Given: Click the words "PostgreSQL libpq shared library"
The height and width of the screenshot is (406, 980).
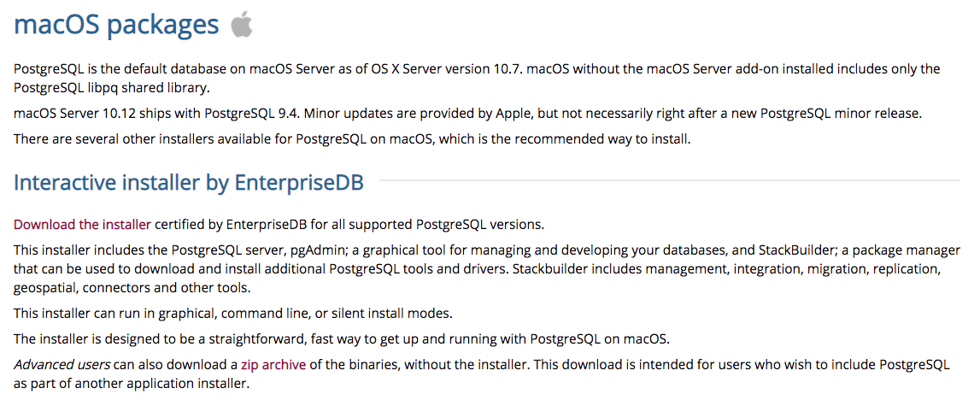Looking at the screenshot, I should pyautogui.click(x=111, y=87).
